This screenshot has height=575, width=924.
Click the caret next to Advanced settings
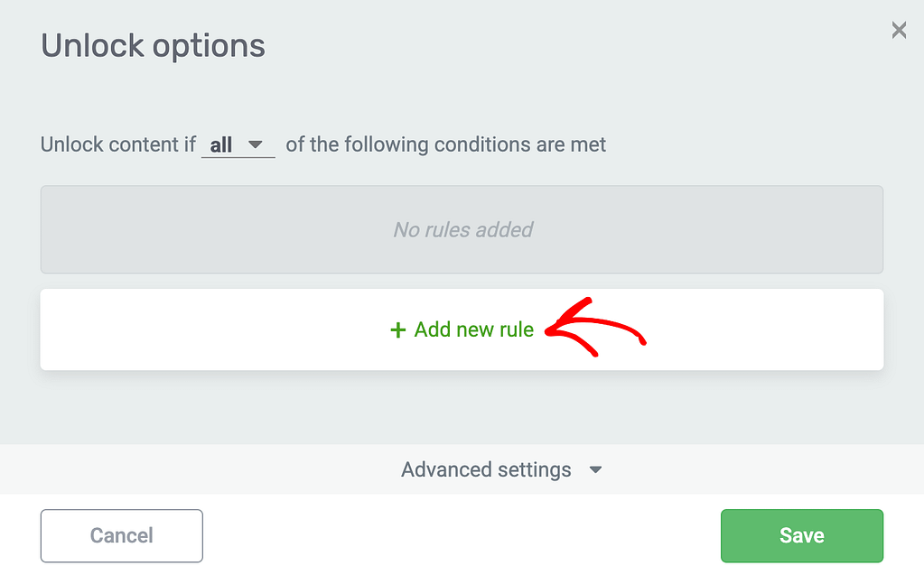pos(595,470)
